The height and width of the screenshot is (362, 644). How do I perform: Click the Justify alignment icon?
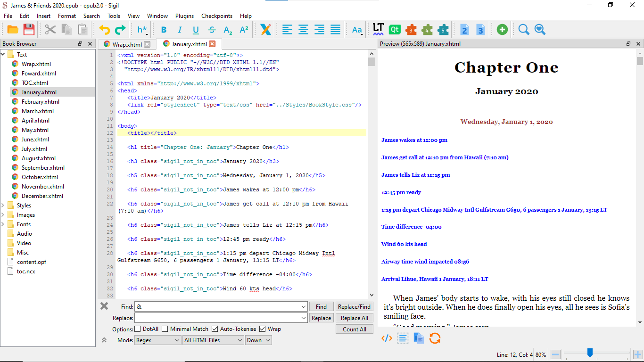(x=335, y=30)
